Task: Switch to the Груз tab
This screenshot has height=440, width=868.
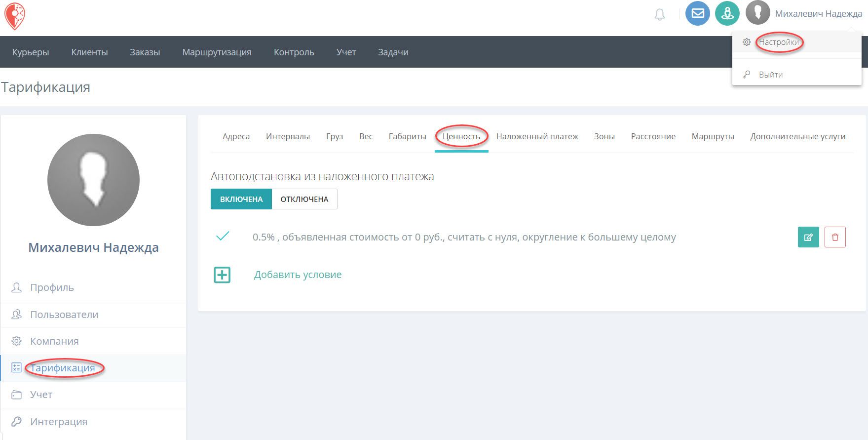Action: click(335, 136)
